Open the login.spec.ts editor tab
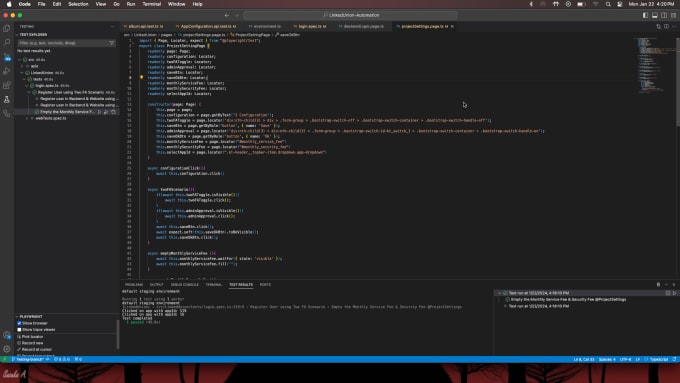680x383 pixels. pos(310,26)
